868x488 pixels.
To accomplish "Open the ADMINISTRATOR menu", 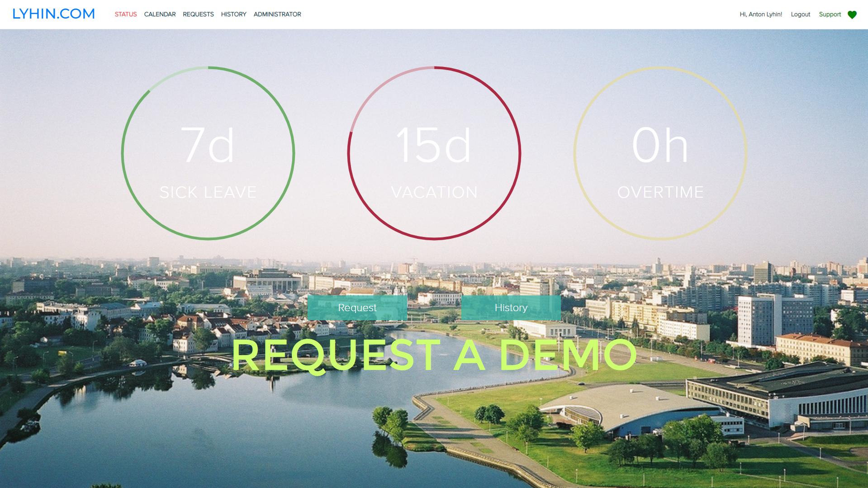I will click(x=277, y=14).
